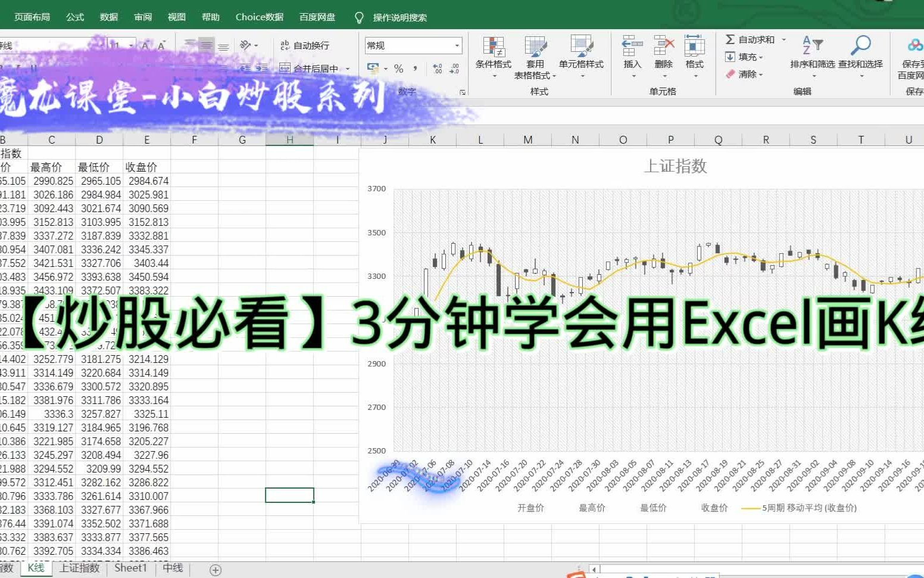Click the 最高价 column heading cell
The height and width of the screenshot is (578, 924).
pyautogui.click(x=52, y=167)
